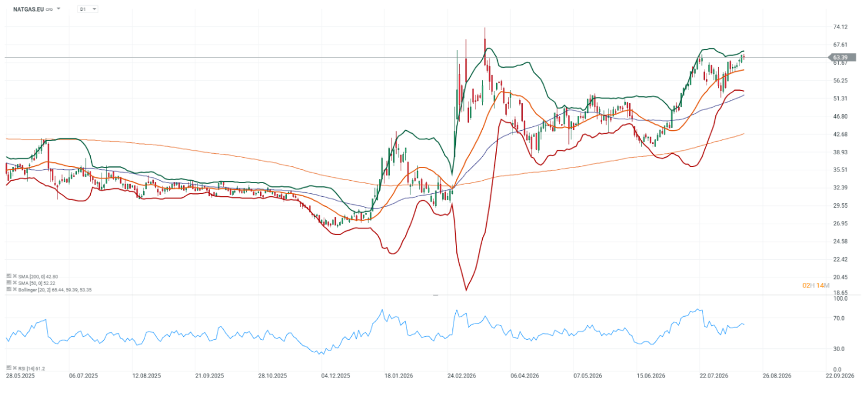Click the RSI 100.0 scale label
This screenshot has width=868, height=393.
[840, 299]
